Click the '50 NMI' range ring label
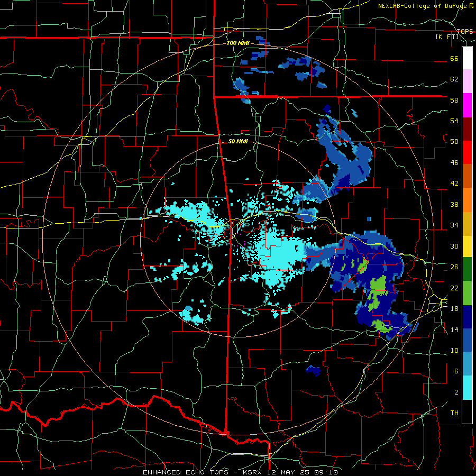 [x=238, y=141]
